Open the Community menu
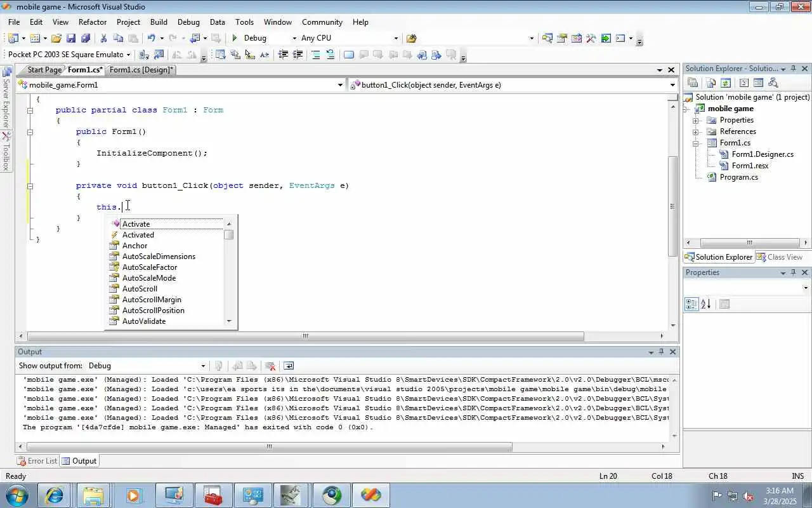 322,22
